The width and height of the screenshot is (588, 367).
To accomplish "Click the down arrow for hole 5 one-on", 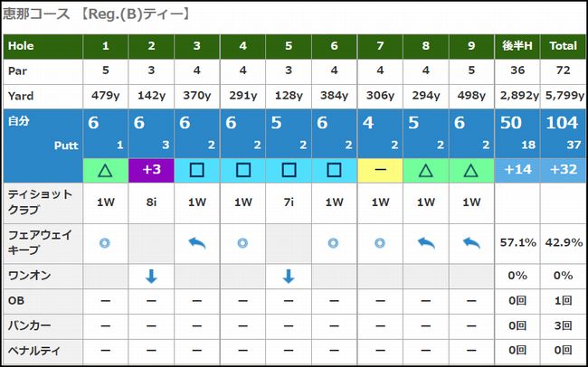I will tap(289, 277).
